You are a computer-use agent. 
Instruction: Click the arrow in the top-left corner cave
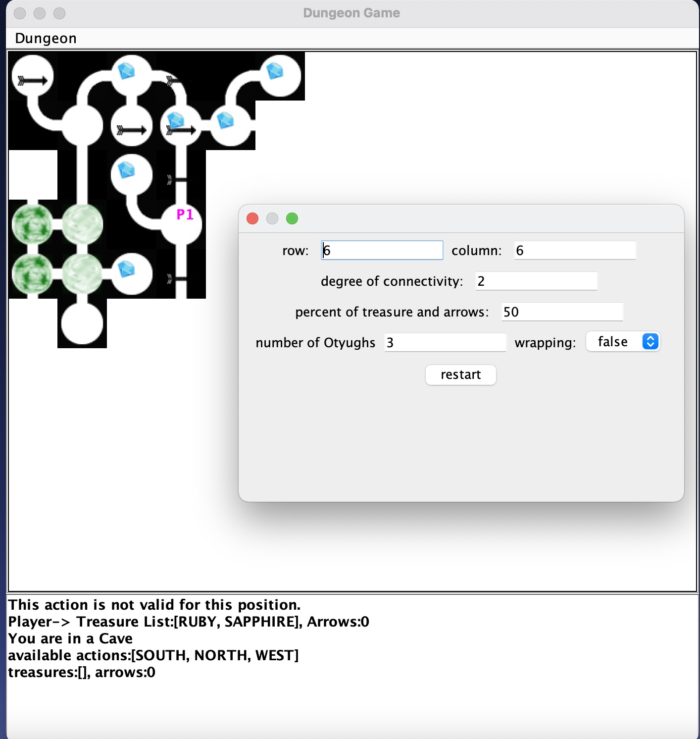click(x=33, y=80)
